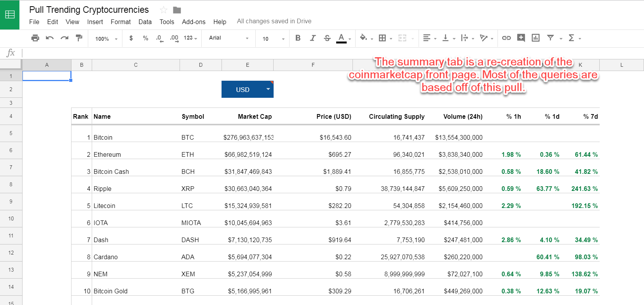Open the Google Sheets home icon
644x305 pixels.
point(10,15)
